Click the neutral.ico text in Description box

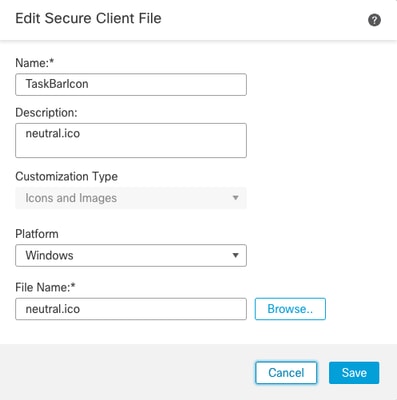coord(53,133)
